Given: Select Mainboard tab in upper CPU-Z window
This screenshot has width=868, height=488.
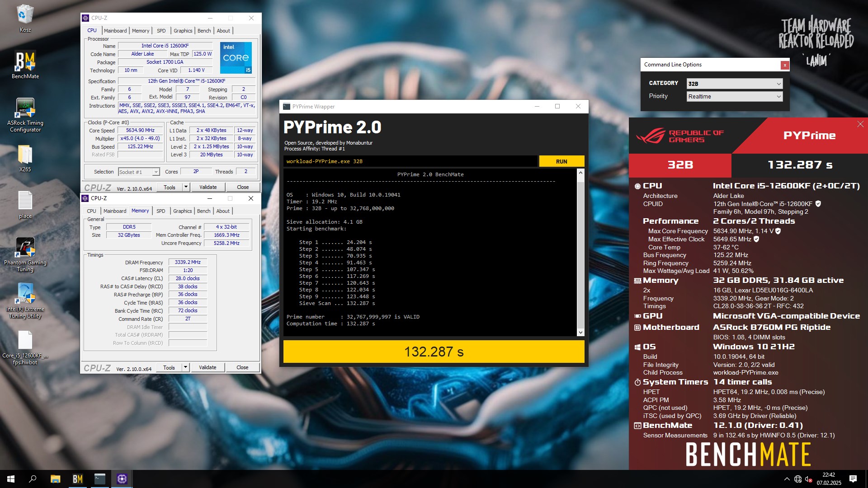Looking at the screenshot, I should tap(115, 31).
